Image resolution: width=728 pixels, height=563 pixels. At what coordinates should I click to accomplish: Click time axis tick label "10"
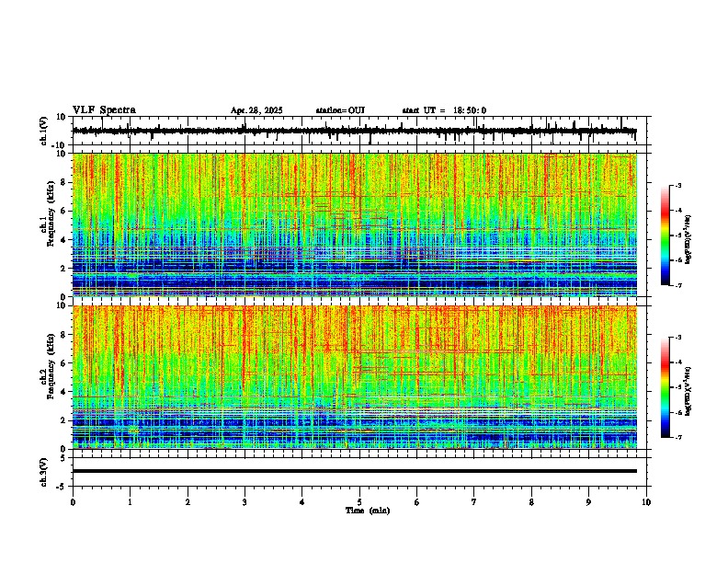tap(646, 502)
